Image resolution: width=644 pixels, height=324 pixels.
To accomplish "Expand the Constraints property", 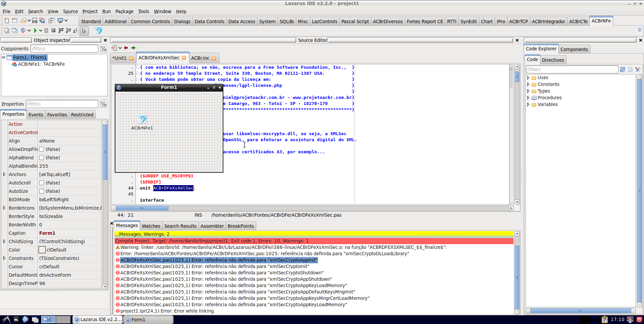I will click(x=4, y=258).
